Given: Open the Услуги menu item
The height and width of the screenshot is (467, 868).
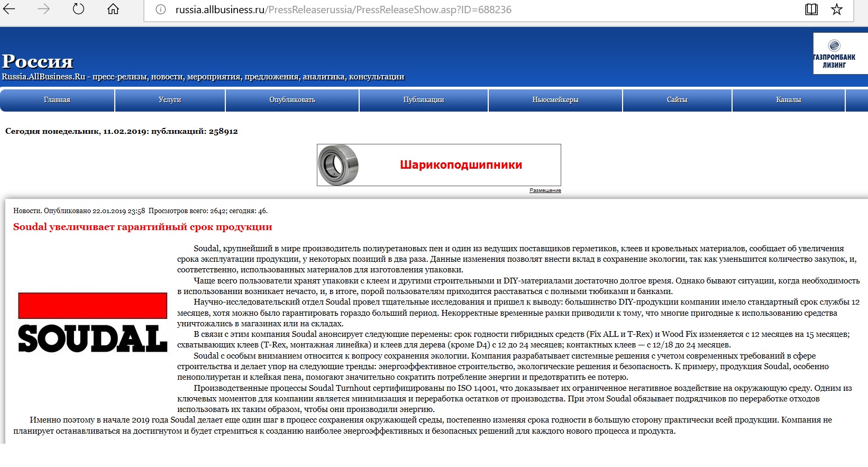Looking at the screenshot, I should point(170,100).
